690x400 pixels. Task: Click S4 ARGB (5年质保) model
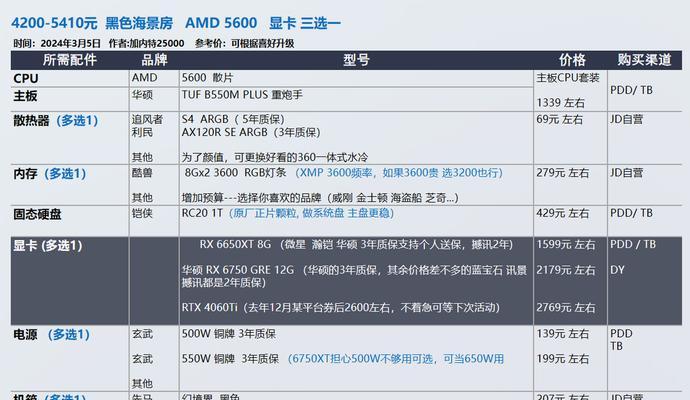(233, 120)
